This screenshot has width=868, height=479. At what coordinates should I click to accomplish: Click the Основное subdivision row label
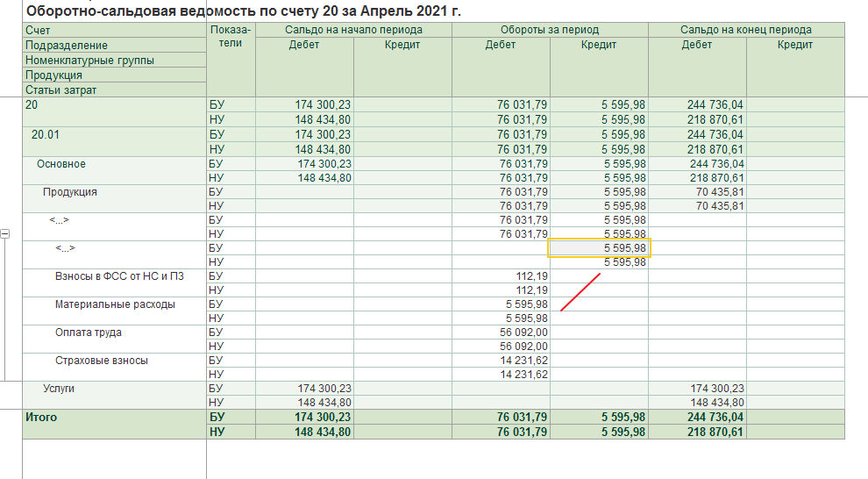coord(60,164)
